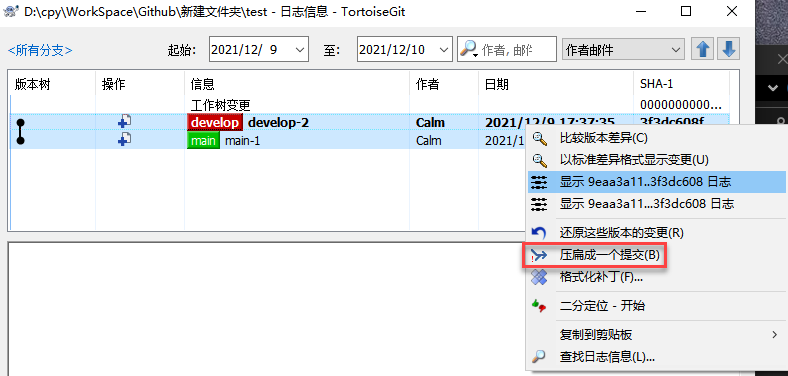This screenshot has width=788, height=376.
Task: Open 查找日志信息(L)... menu item
Action: pos(656,357)
